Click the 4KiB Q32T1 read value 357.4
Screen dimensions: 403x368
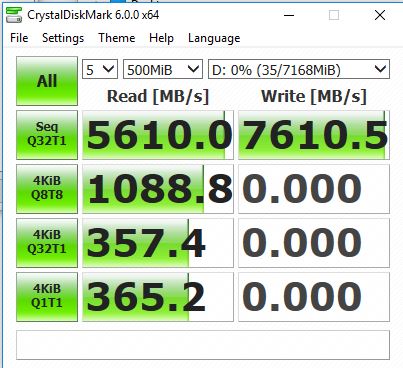tap(158, 243)
